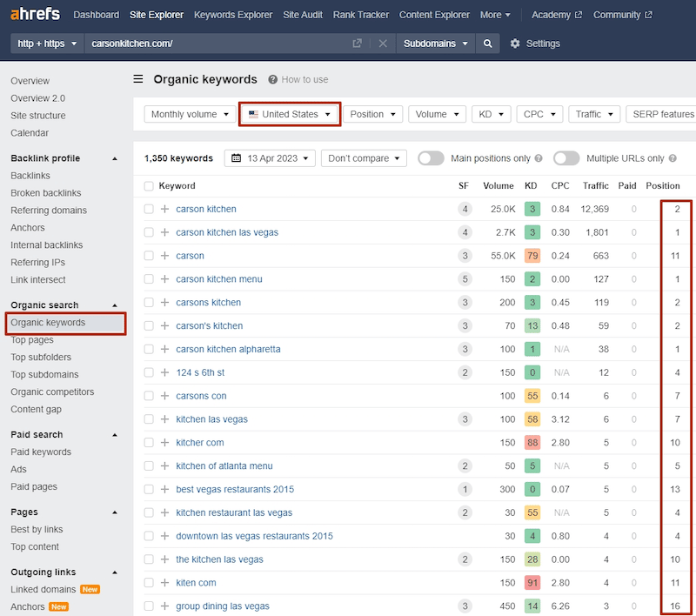Image resolution: width=696 pixels, height=616 pixels.
Task: Open the United States country dropdown
Action: 290,114
